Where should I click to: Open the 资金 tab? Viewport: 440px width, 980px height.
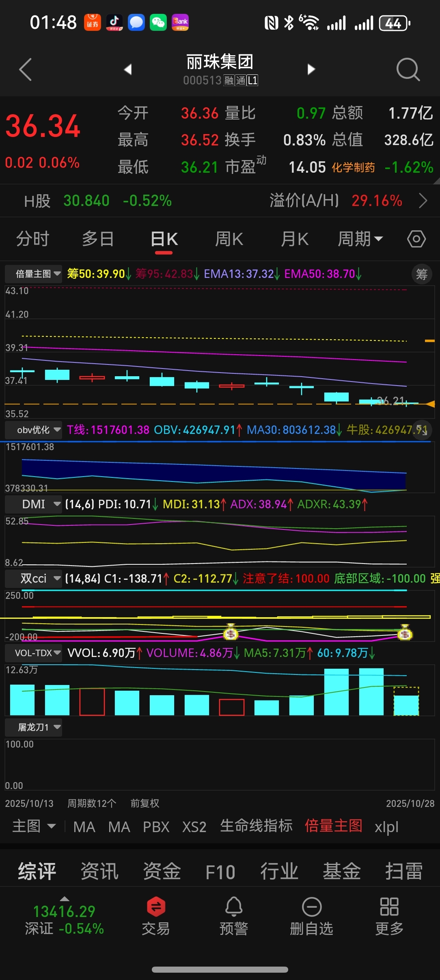162,872
